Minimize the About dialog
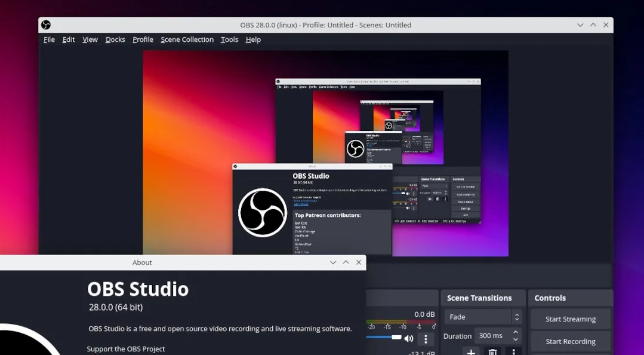 point(333,262)
